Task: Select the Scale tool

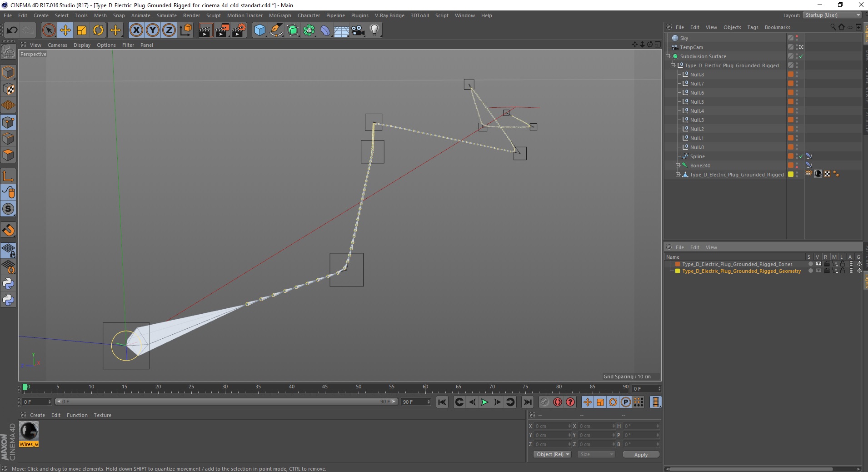Action: 82,30
